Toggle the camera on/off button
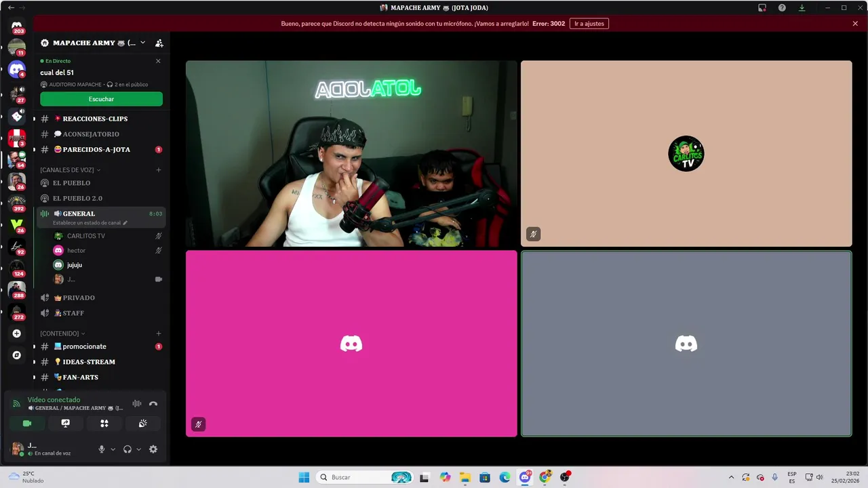Screen dimensions: 868x488 27,423
